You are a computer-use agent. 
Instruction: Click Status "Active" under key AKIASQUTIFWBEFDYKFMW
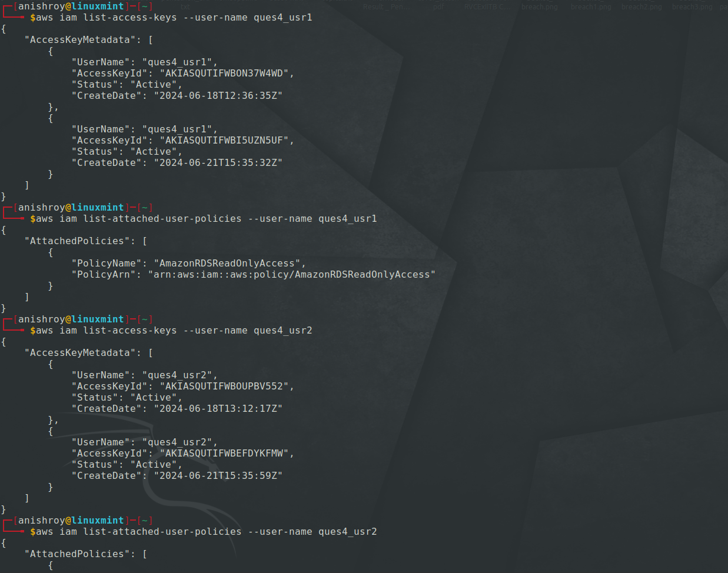(154, 465)
